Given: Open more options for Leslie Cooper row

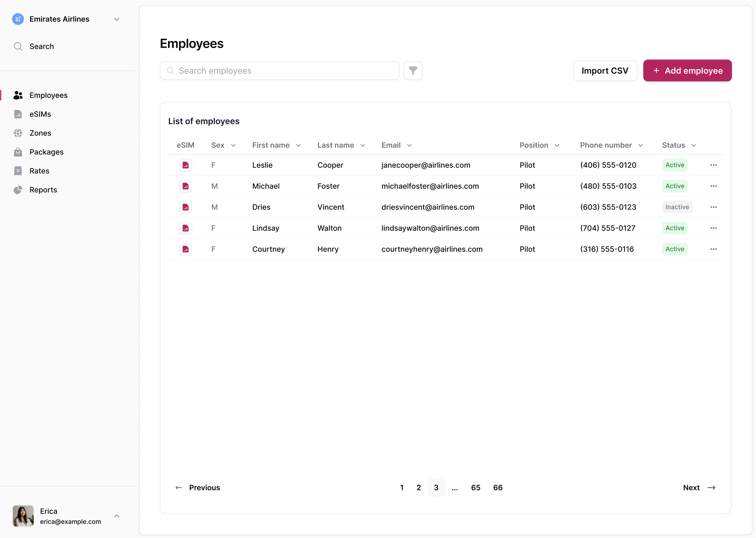Looking at the screenshot, I should [714, 165].
